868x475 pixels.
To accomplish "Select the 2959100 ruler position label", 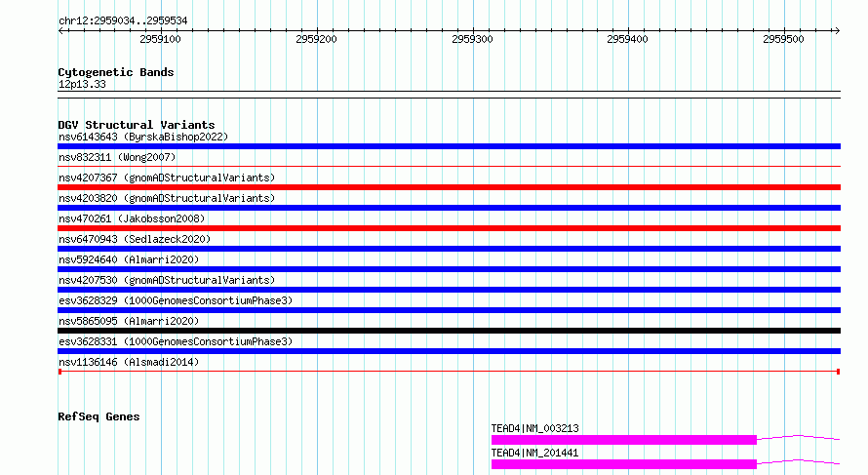I will coord(160,39).
